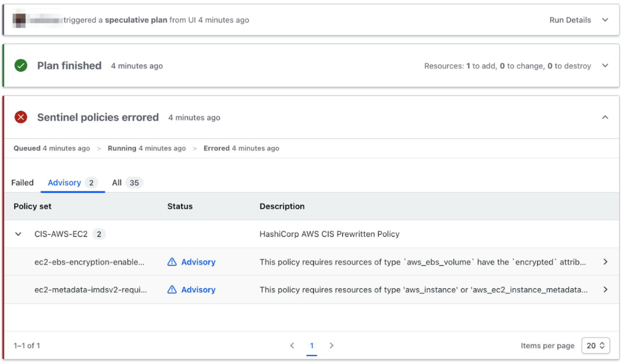Click the ec2-metadata-imdsv2-requi... policy name
626x364 pixels.
click(x=91, y=290)
